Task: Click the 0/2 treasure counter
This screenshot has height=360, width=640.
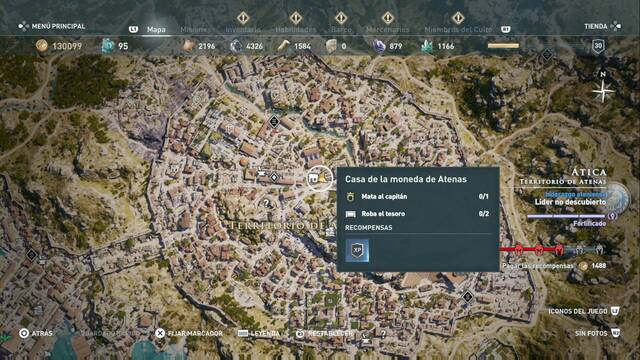Action: click(x=484, y=213)
